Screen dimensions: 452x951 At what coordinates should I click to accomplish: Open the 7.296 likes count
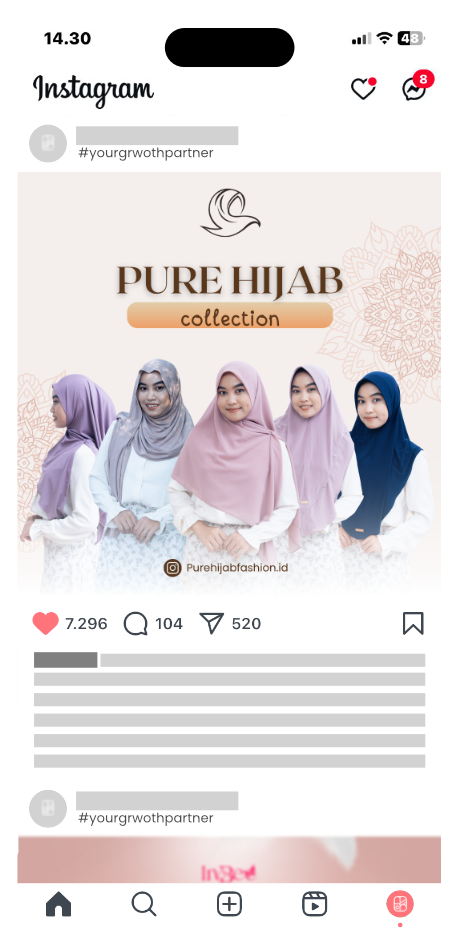pos(86,623)
